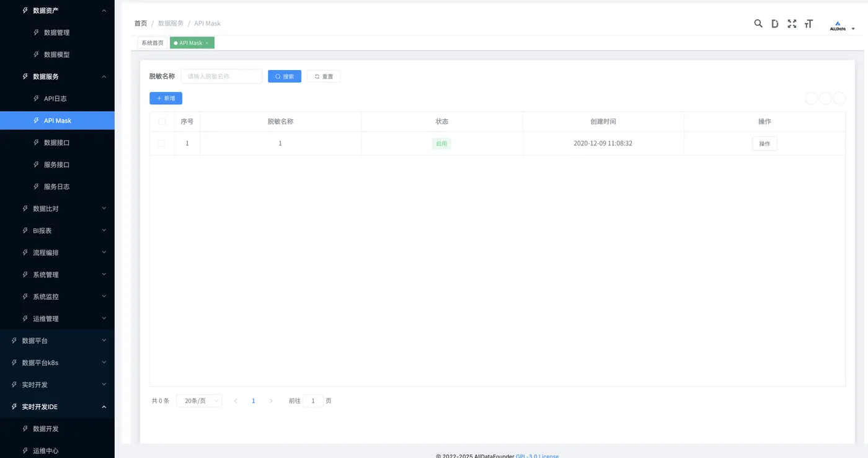
Task: Expand the BI报表 menu chevron
Action: pos(104,230)
